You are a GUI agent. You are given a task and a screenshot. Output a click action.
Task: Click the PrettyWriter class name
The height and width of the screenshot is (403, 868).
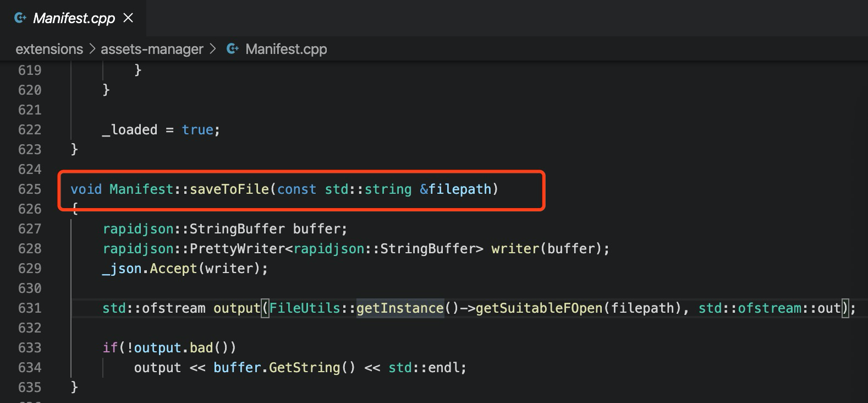(237, 249)
